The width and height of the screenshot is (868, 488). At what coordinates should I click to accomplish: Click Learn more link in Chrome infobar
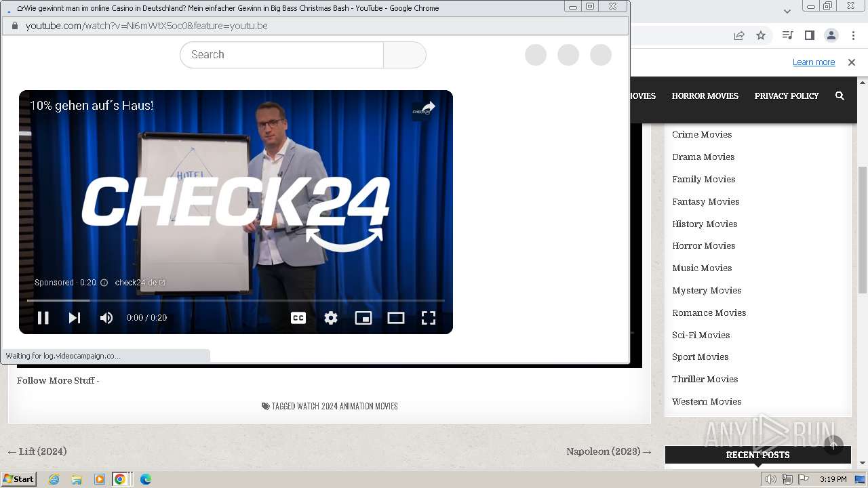tap(814, 62)
